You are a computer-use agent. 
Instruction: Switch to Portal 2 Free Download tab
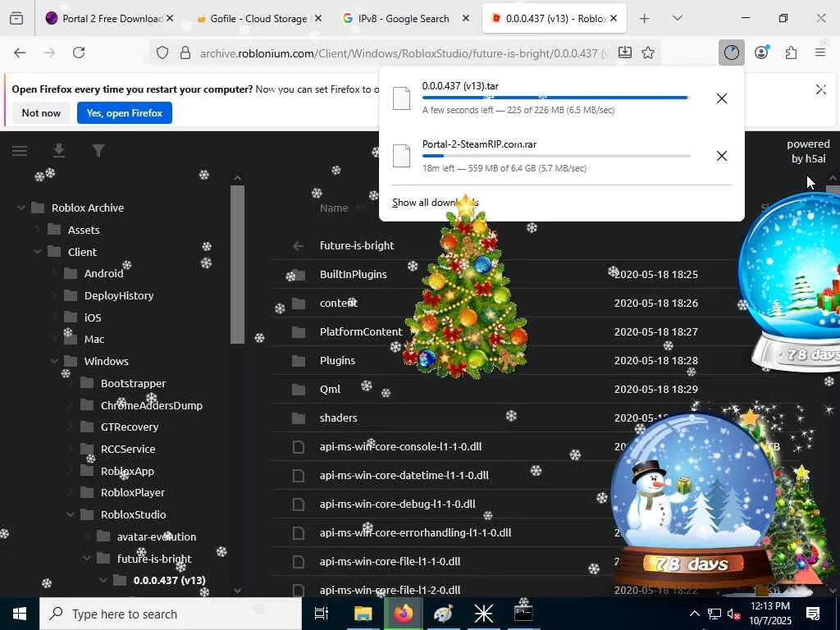click(x=104, y=19)
